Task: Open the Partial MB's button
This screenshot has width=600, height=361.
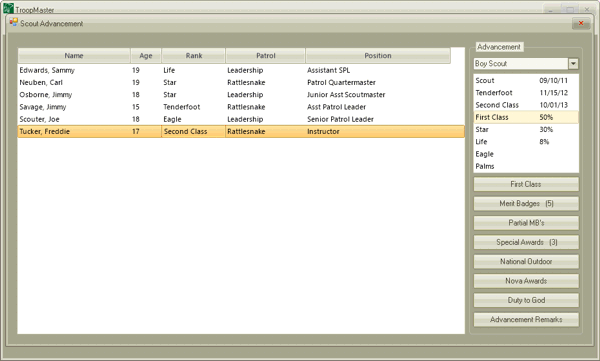Action: pos(526,223)
